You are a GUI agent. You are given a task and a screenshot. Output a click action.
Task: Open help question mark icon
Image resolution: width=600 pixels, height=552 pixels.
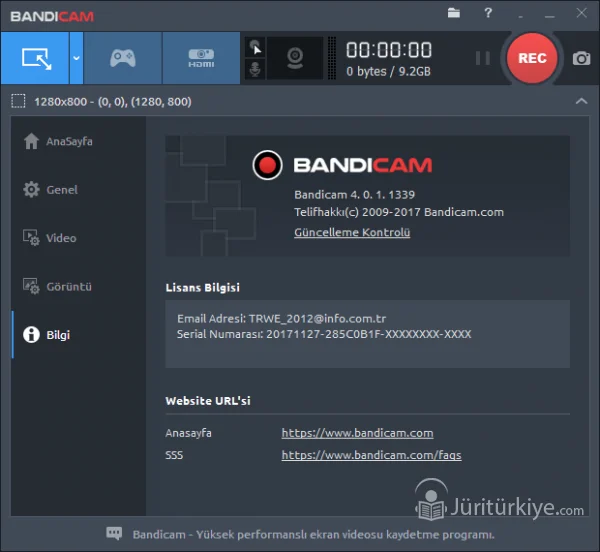pos(488,13)
